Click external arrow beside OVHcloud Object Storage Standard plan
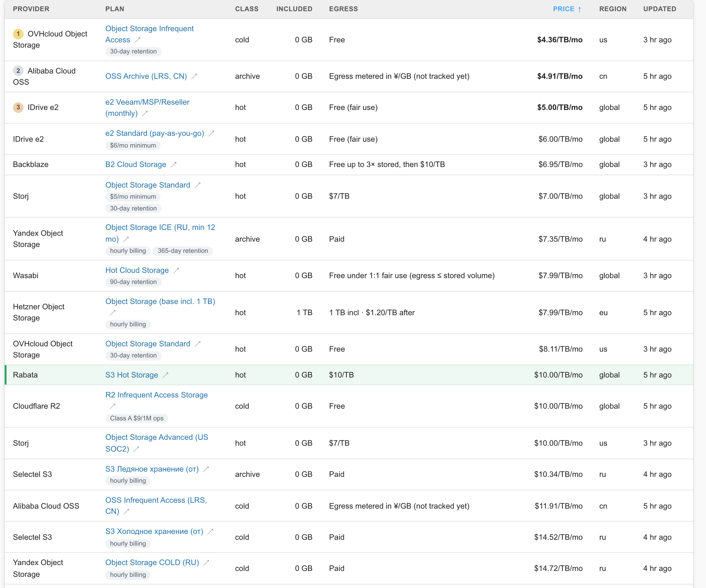 coord(198,344)
